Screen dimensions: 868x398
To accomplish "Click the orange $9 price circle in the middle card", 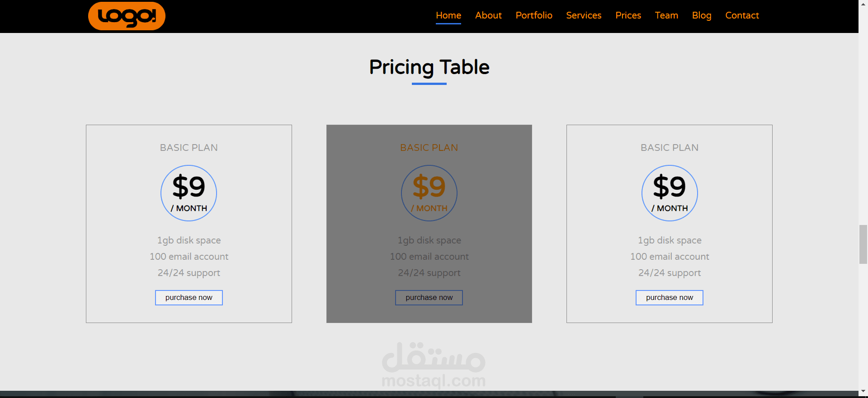I will point(429,193).
